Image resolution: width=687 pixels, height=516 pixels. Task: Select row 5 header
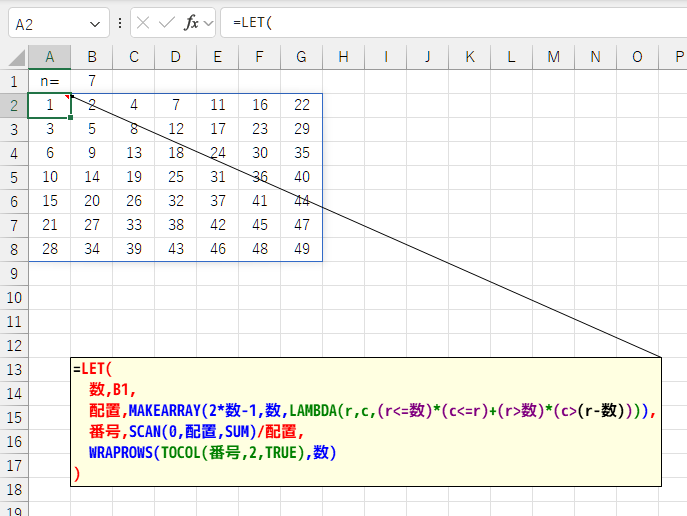tap(14, 177)
